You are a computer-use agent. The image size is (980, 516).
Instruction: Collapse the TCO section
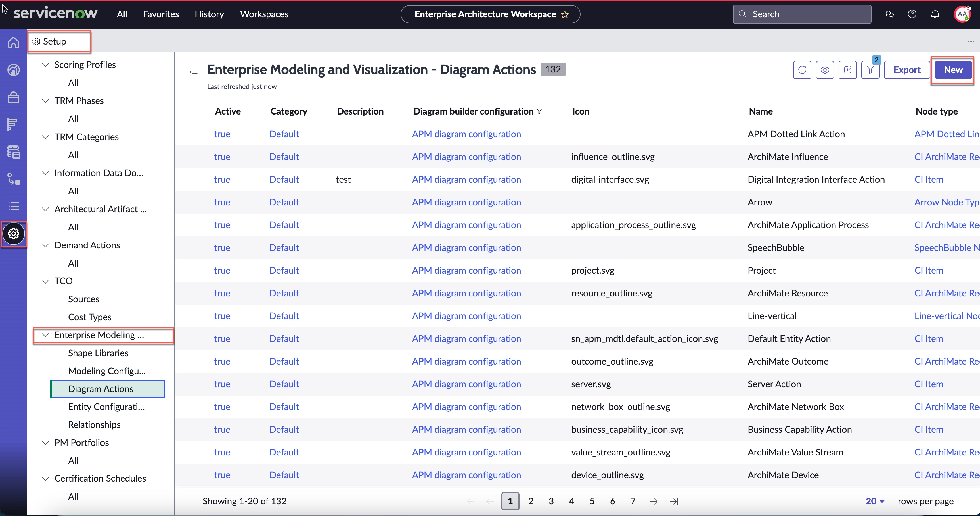click(45, 281)
